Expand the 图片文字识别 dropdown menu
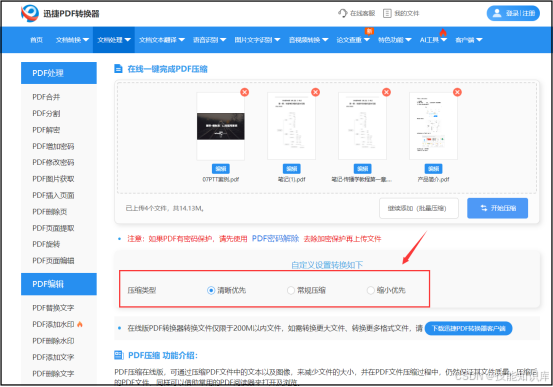The width and height of the screenshot is (553, 387). click(x=257, y=40)
